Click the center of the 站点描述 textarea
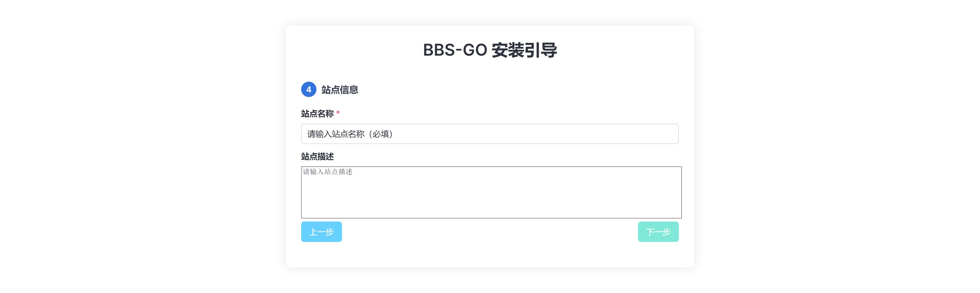This screenshot has height=293, width=980. [491, 192]
